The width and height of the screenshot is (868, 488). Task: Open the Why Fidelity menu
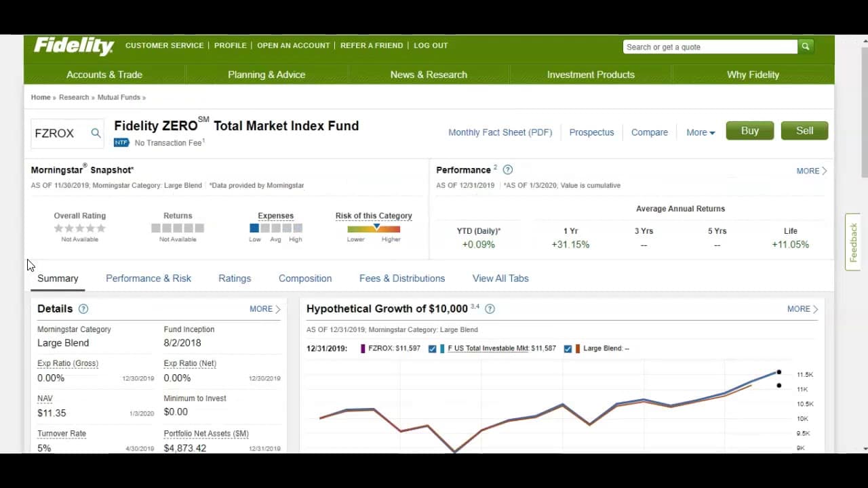click(x=753, y=75)
